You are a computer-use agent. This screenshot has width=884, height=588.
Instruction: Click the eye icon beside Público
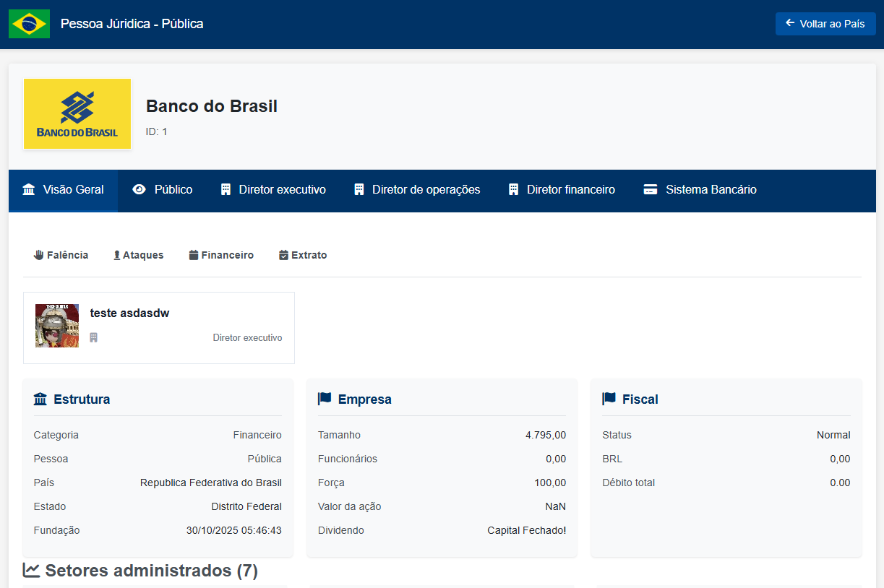(140, 190)
